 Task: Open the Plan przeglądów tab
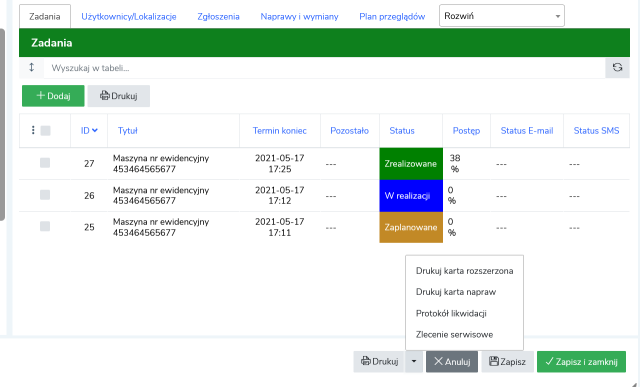392,17
